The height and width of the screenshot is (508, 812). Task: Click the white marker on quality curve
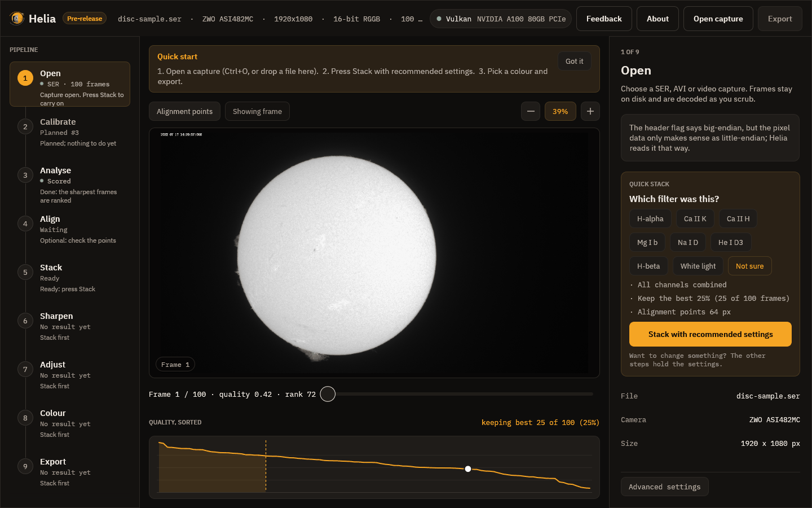(468, 469)
